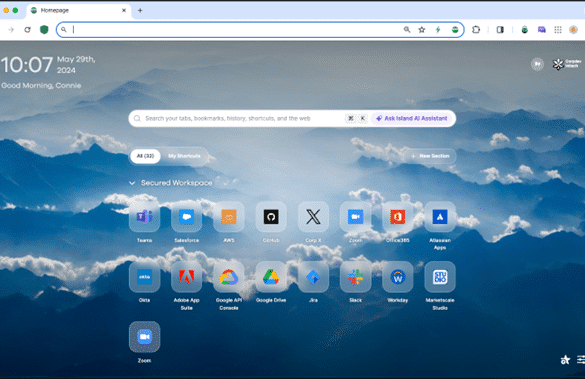Screen dimensions: 585x379
Task: Open the extensions puzzle-piece menu
Action: pyautogui.click(x=476, y=29)
